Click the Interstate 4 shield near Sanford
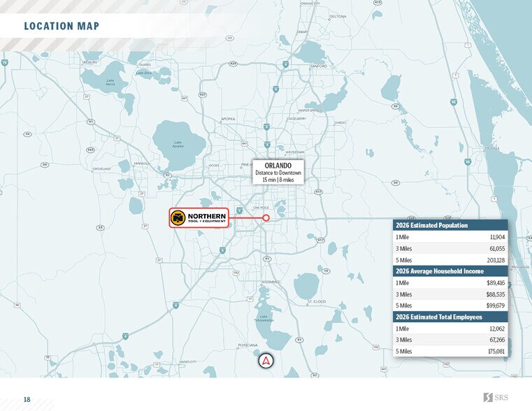 pyautogui.click(x=286, y=64)
